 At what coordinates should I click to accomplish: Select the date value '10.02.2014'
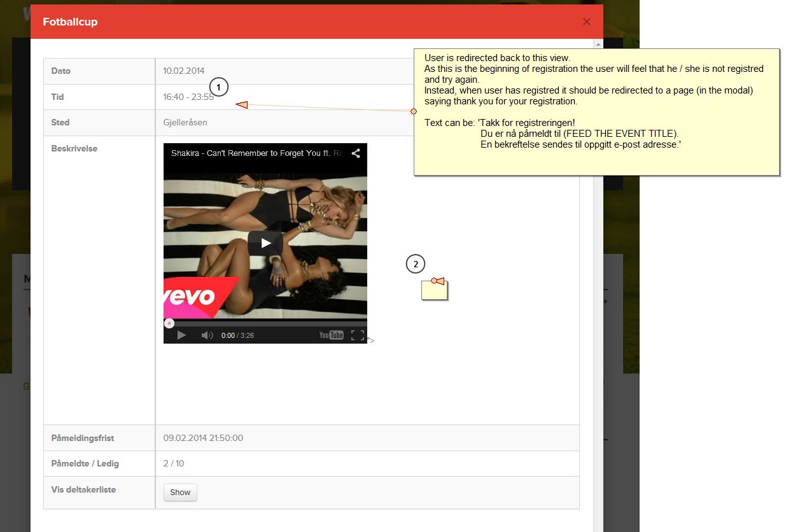[184, 71]
